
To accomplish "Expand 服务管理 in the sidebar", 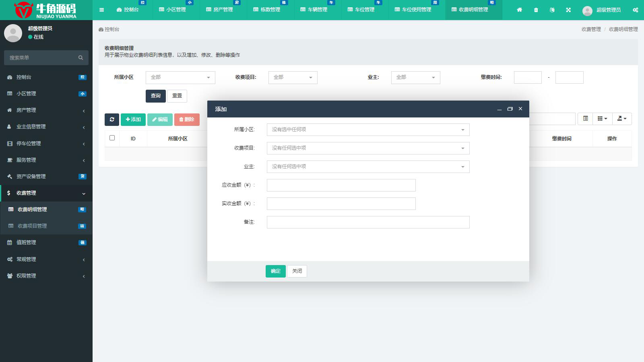I will [x=46, y=160].
